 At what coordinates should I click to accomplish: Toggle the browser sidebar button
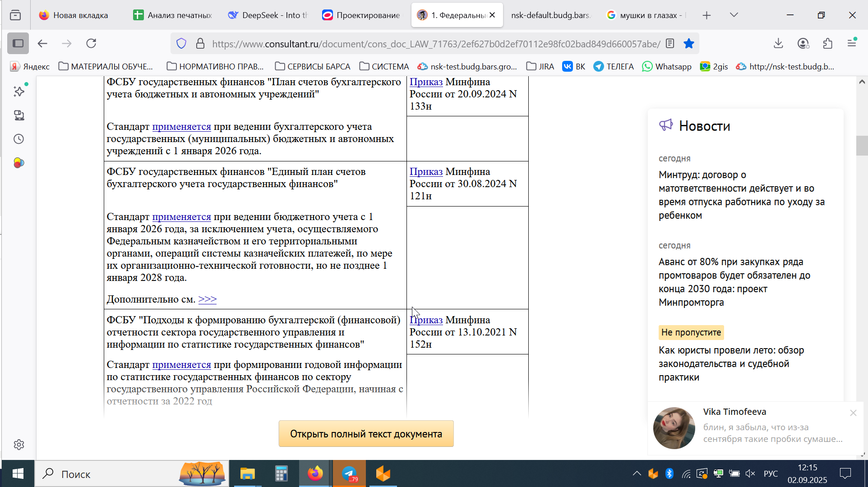pos(18,43)
